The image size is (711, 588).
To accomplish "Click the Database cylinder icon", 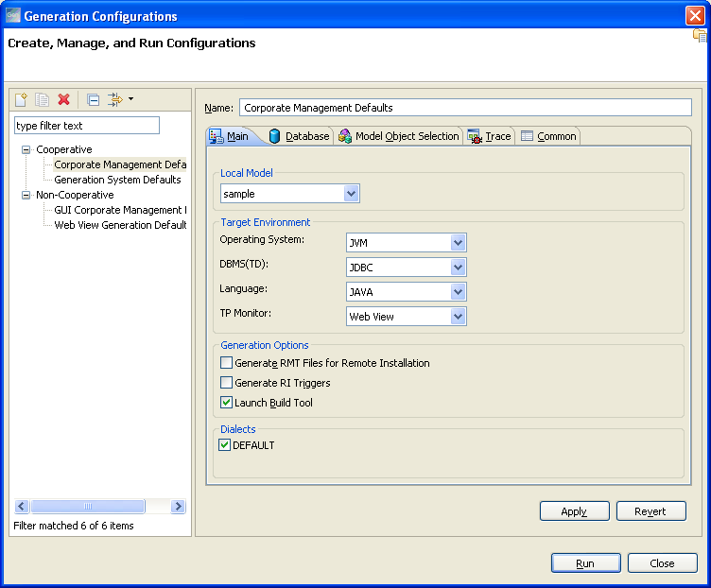I will point(274,136).
